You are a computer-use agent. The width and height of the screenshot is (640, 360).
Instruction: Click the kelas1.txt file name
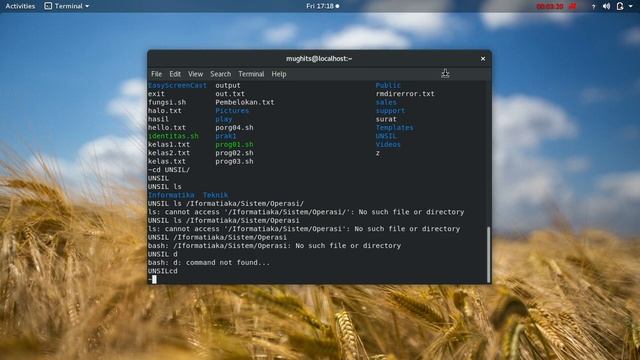pyautogui.click(x=169, y=144)
